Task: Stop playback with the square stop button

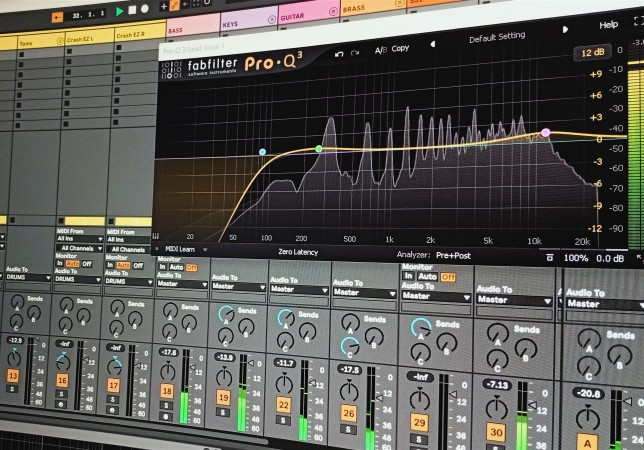Action: (x=132, y=10)
